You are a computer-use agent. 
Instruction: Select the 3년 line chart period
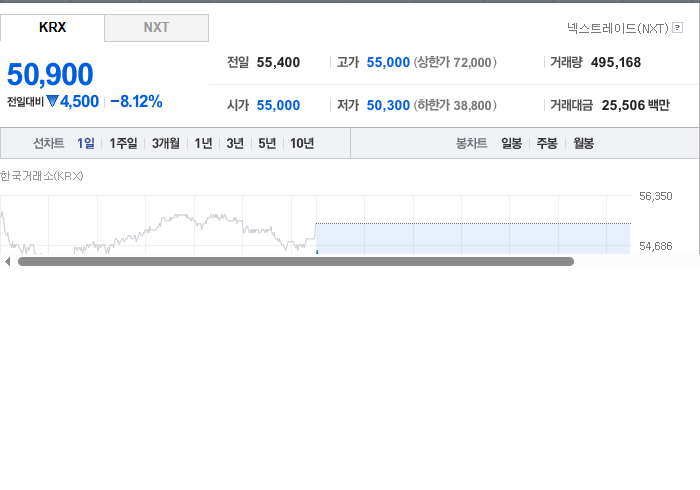pos(235,143)
